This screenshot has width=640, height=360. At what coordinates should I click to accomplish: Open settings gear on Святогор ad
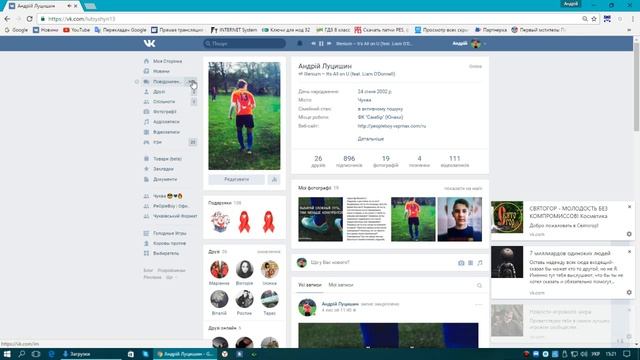pyautogui.click(x=629, y=234)
